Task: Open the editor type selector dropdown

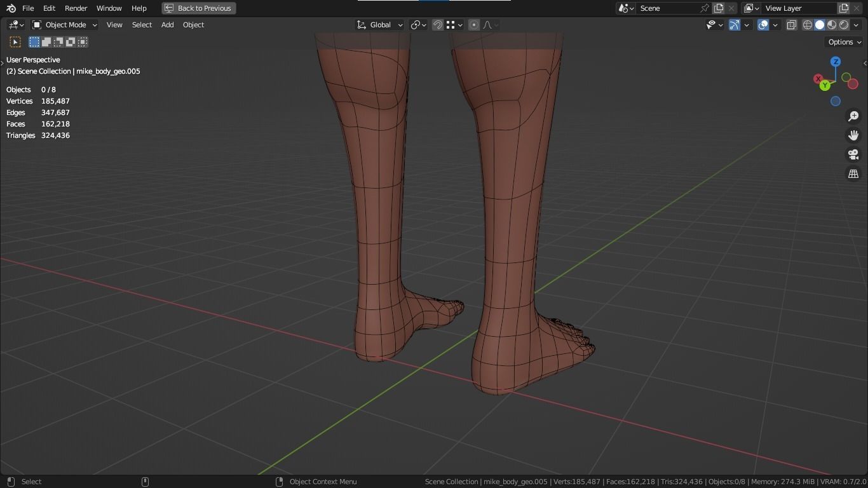Action: pos(16,25)
